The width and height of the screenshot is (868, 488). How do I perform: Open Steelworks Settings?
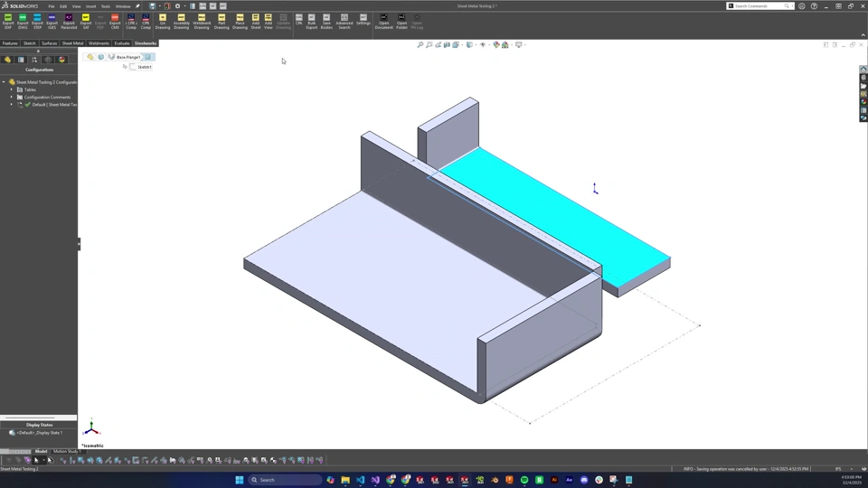pyautogui.click(x=363, y=20)
